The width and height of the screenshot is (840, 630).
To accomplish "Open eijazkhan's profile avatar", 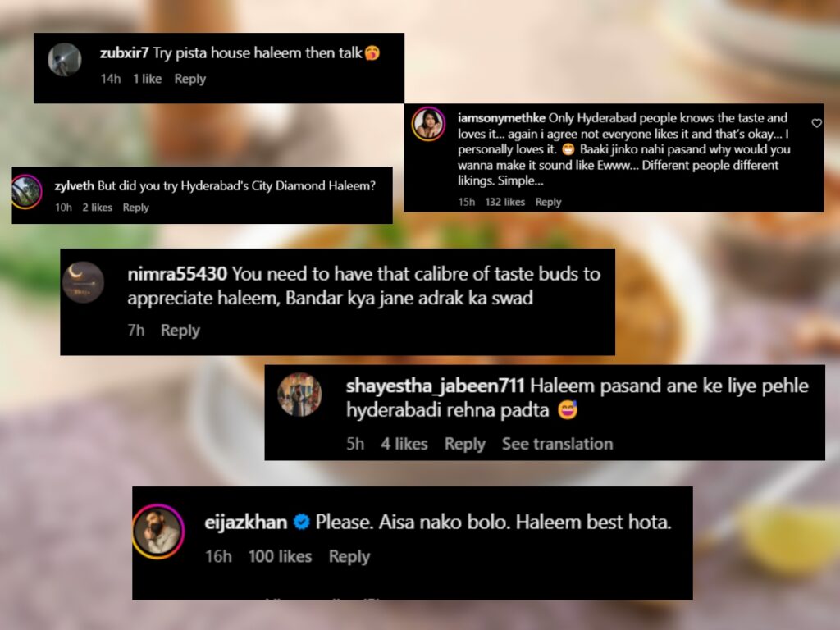I will 158,531.
